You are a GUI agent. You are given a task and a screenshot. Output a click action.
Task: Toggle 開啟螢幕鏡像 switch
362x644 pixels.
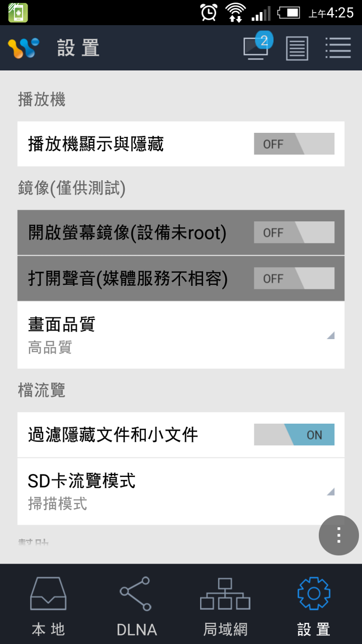[294, 232]
